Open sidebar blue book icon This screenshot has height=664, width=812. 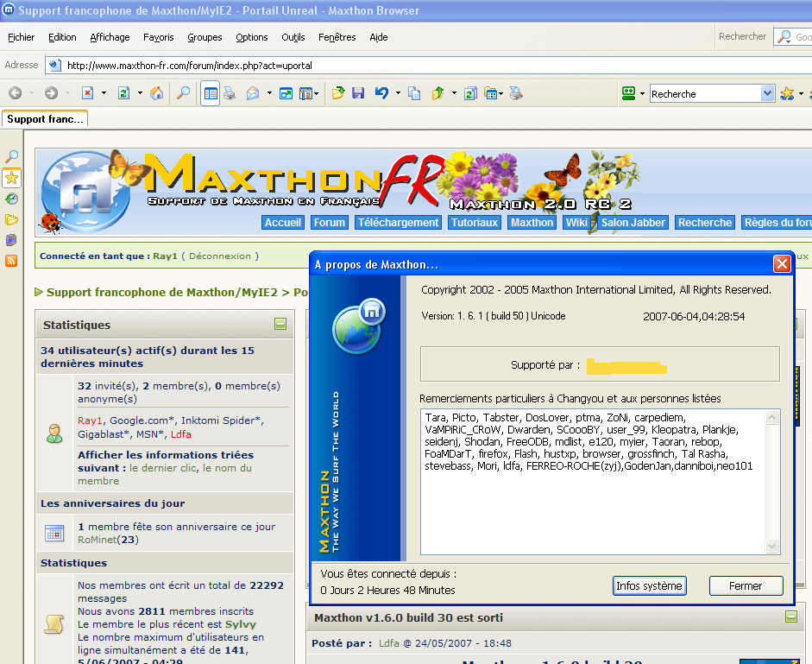[x=11, y=240]
